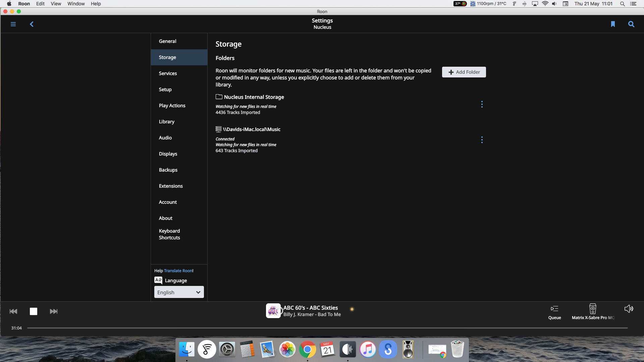
Task: Open the General settings tab
Action: point(179,41)
